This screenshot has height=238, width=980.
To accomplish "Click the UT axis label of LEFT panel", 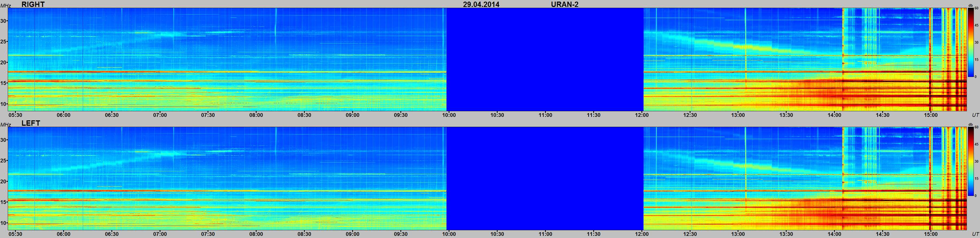I will pyautogui.click(x=975, y=234).
